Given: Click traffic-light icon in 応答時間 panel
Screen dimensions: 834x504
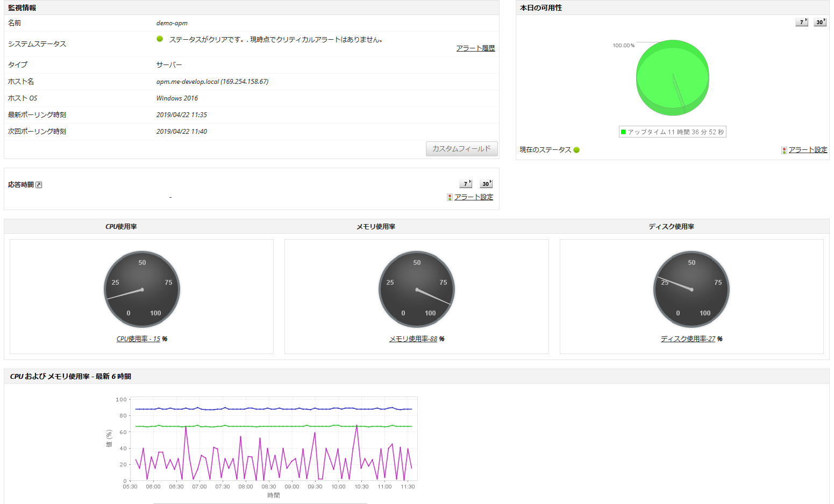Looking at the screenshot, I should [x=450, y=197].
